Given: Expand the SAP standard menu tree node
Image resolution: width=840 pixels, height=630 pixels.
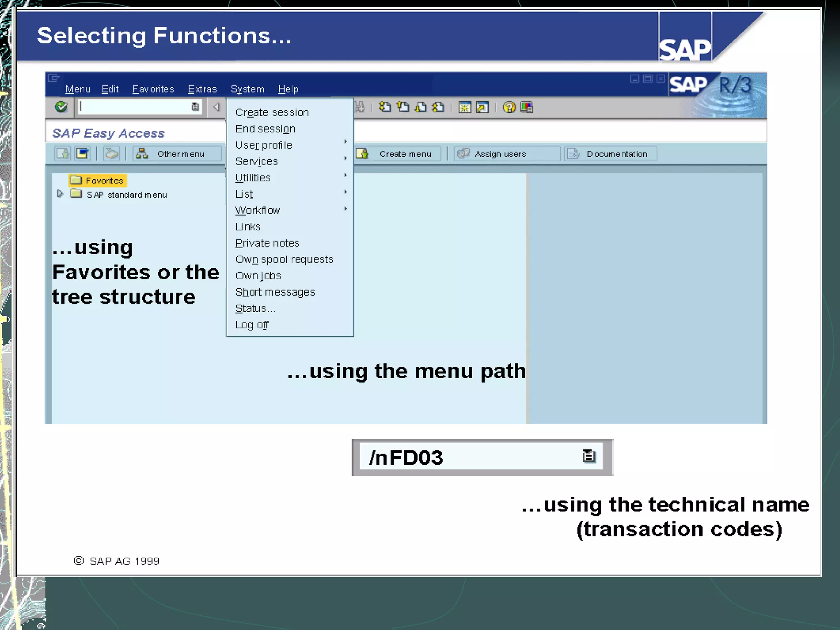Looking at the screenshot, I should (60, 194).
